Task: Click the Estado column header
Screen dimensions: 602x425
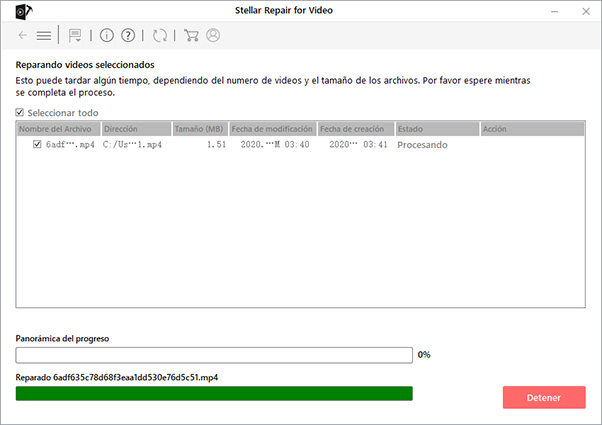Action: coord(437,129)
